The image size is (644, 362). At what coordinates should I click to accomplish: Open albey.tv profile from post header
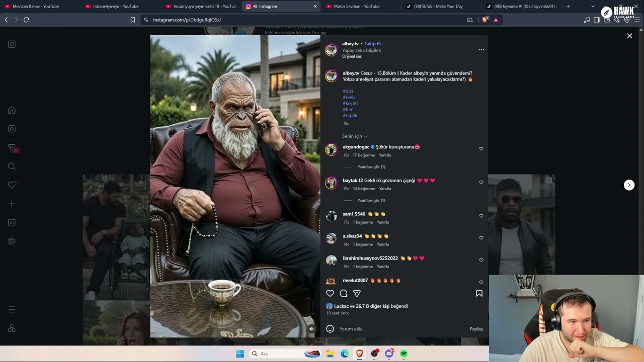click(350, 44)
